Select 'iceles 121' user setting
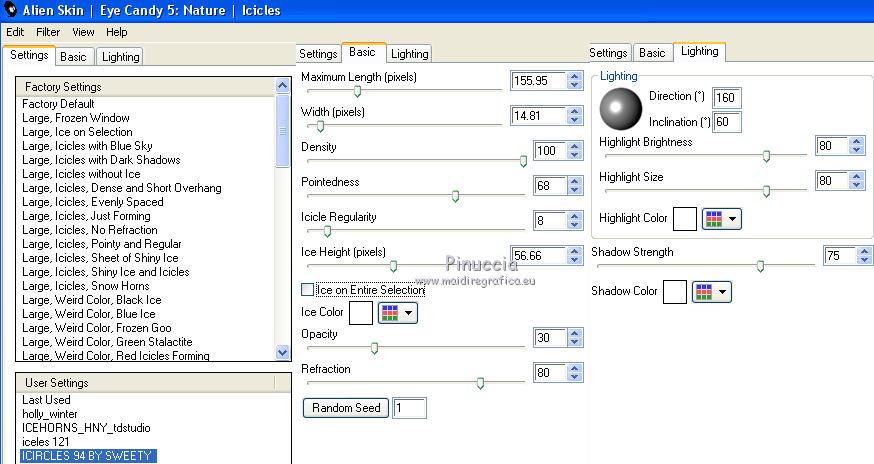 click(46, 442)
